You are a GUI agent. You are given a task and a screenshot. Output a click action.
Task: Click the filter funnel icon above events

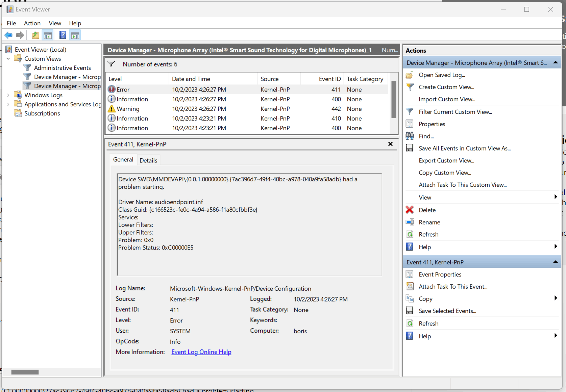click(111, 64)
